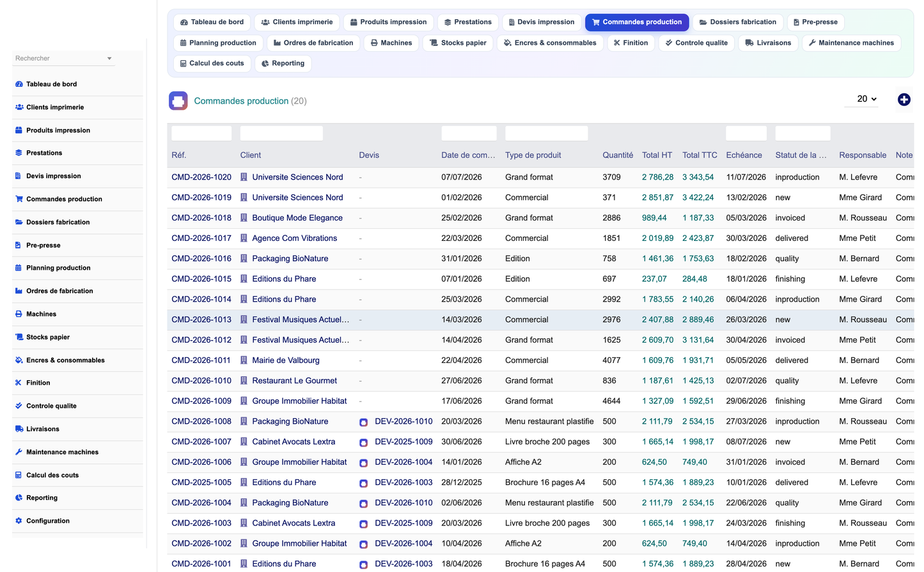Click the Controle qualite sidebar check icon
924x572 pixels.
pos(19,406)
